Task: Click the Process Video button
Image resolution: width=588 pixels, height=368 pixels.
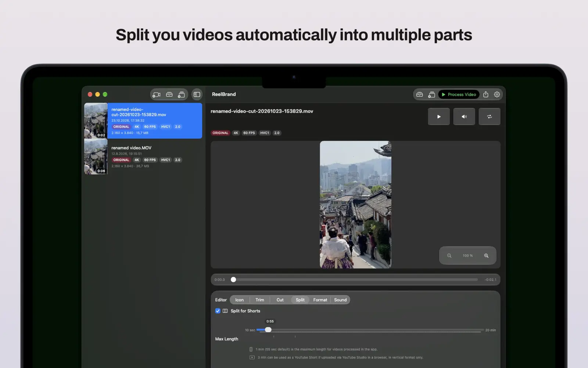Action: pyautogui.click(x=459, y=95)
